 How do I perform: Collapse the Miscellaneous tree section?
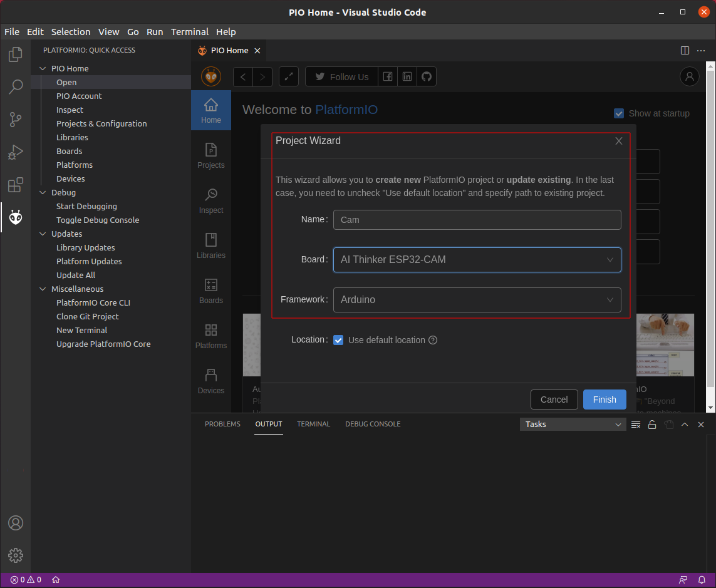(x=43, y=289)
